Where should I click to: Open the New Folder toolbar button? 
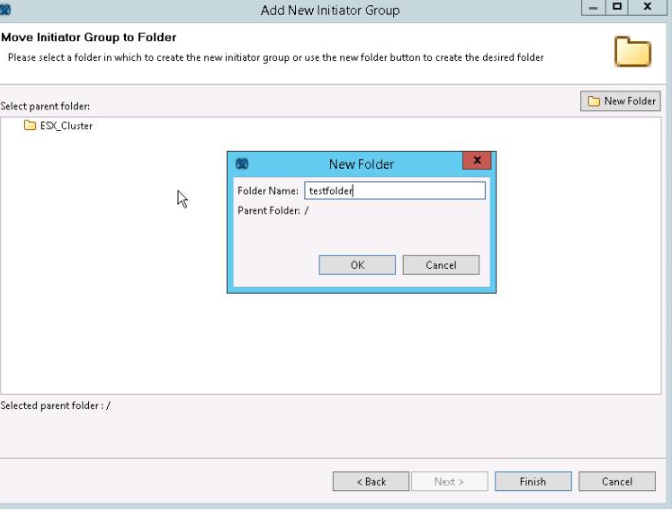coord(621,101)
